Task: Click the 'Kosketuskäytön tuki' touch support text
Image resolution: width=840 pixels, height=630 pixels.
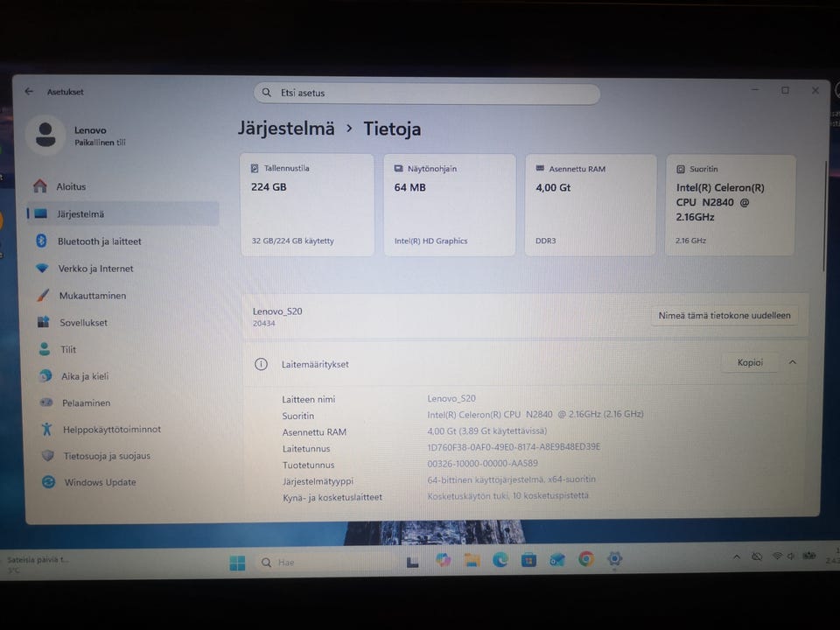Action: (507, 495)
